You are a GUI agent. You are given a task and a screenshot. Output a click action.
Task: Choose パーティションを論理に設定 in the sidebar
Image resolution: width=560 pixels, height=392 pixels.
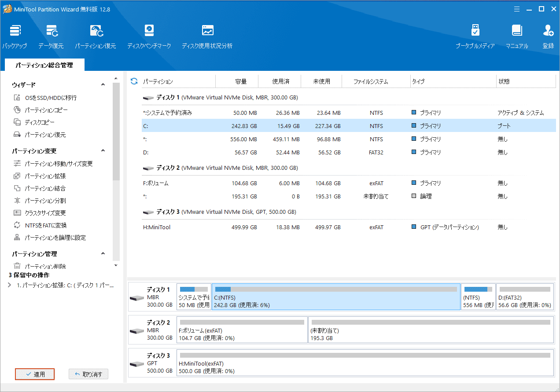pyautogui.click(x=50, y=238)
